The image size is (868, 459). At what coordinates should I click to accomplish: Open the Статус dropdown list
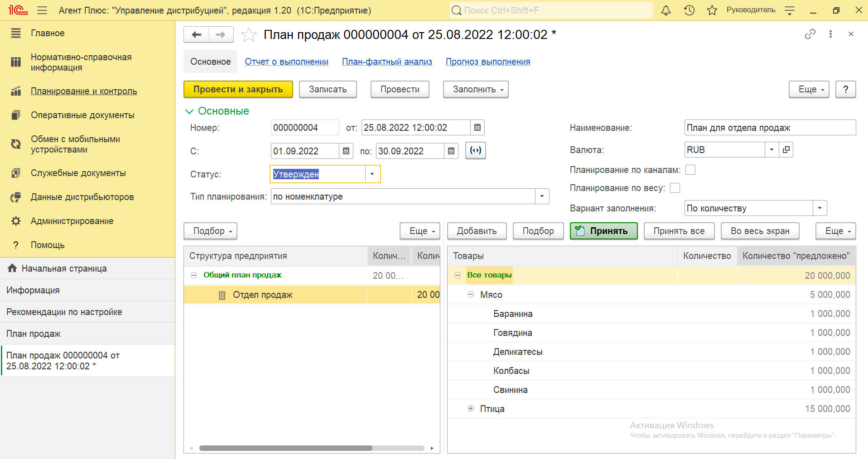pos(372,174)
